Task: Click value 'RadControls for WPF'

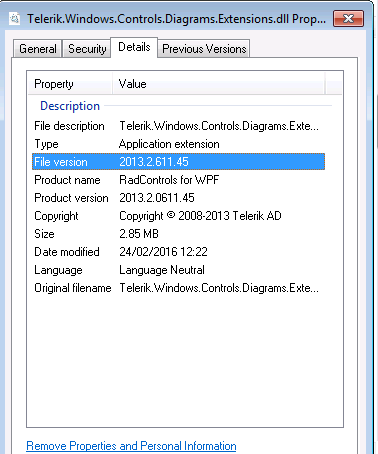Action: coord(169,180)
